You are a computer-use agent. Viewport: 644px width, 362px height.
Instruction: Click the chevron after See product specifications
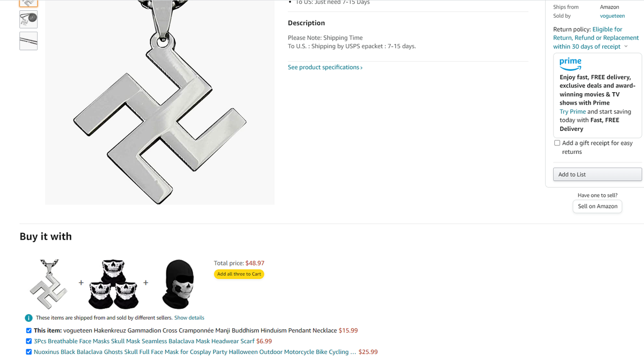pos(362,68)
